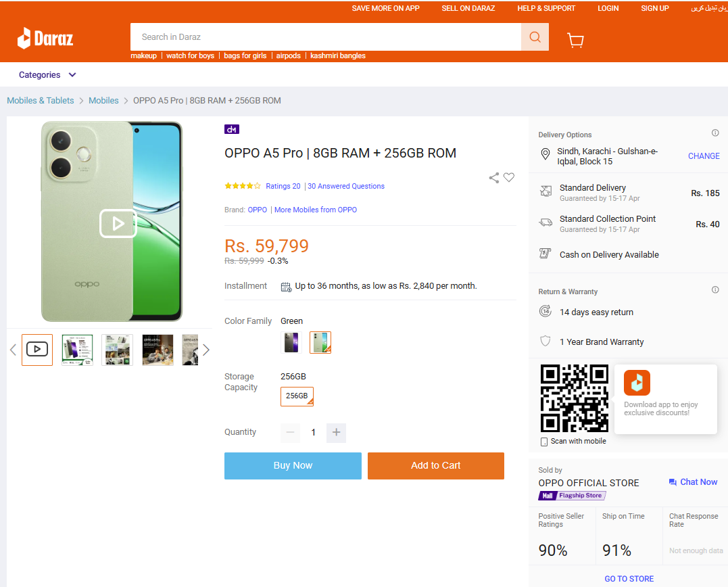The width and height of the screenshot is (728, 587).
Task: Show previous gallery thumbnails with left arrow
Action: pos(13,350)
